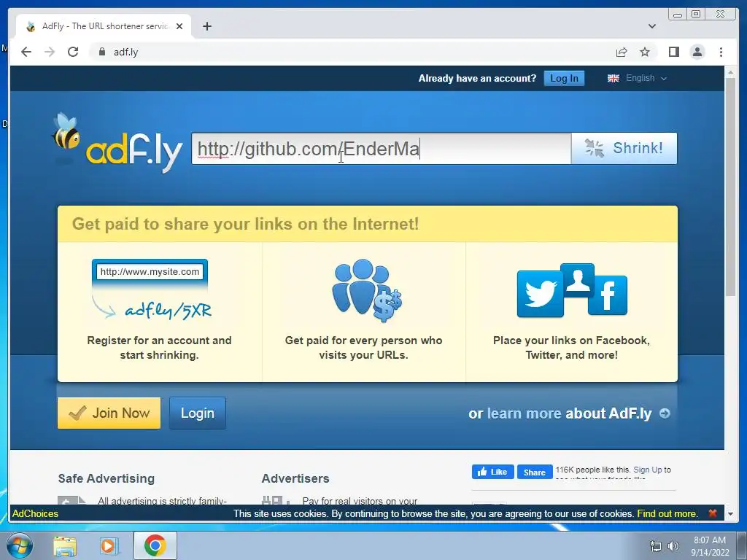Open the learn more link
The height and width of the screenshot is (560, 747).
(524, 413)
